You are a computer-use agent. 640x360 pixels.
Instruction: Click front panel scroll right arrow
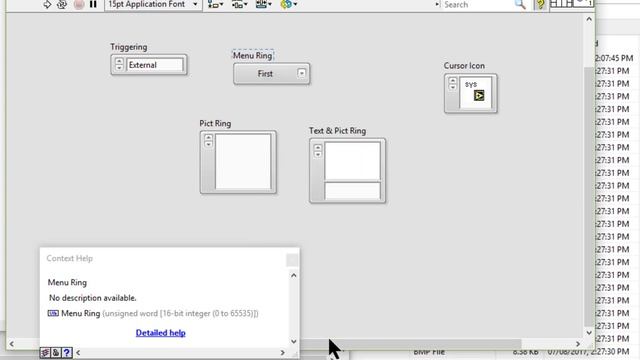578,344
